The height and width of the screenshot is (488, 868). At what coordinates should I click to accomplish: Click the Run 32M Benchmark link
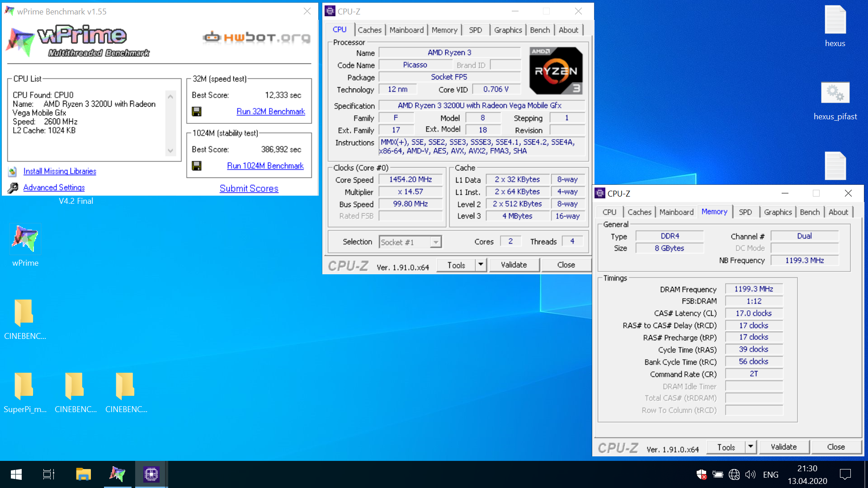271,112
